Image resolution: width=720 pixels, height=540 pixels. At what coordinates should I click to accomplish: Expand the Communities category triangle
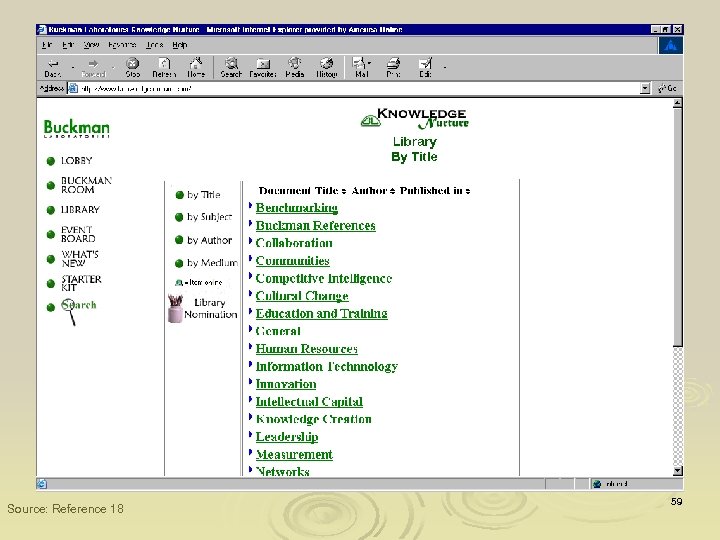[250, 258]
